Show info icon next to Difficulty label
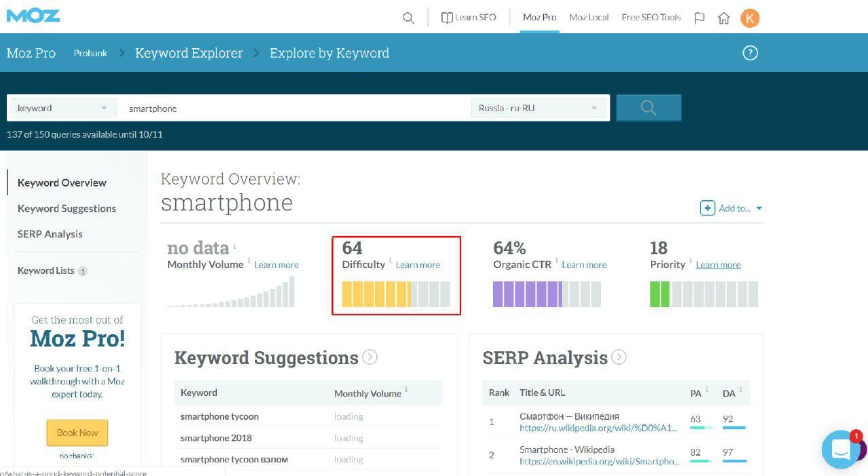The width and height of the screenshot is (868, 476). [390, 260]
